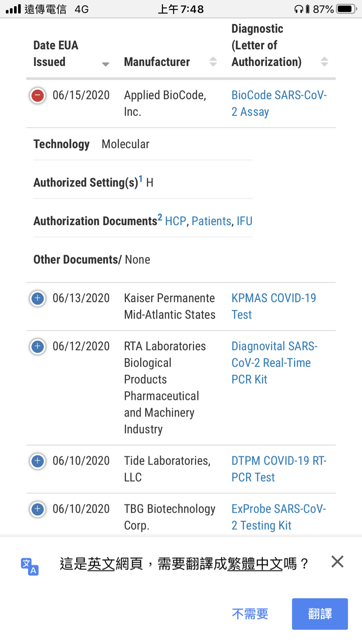Image resolution: width=362 pixels, height=644 pixels.
Task: Sort the Diagnostic column
Action: coord(324,62)
